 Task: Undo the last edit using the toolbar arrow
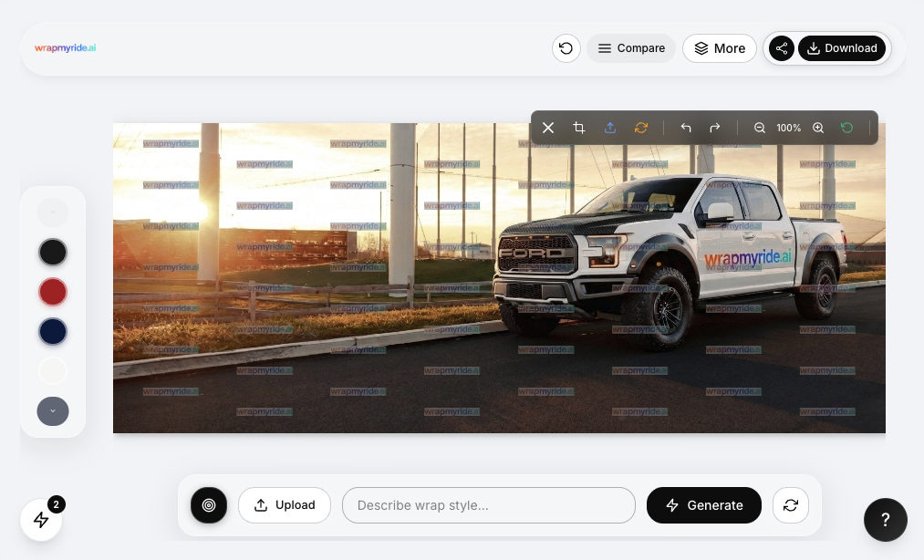coord(685,128)
